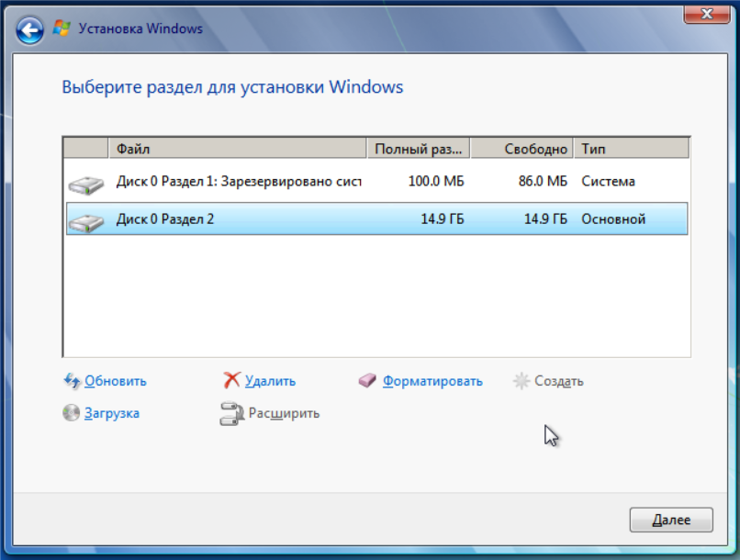Click the disc icon beside Загрузка
Viewport: 740px width, 560px height.
pyautogui.click(x=71, y=413)
